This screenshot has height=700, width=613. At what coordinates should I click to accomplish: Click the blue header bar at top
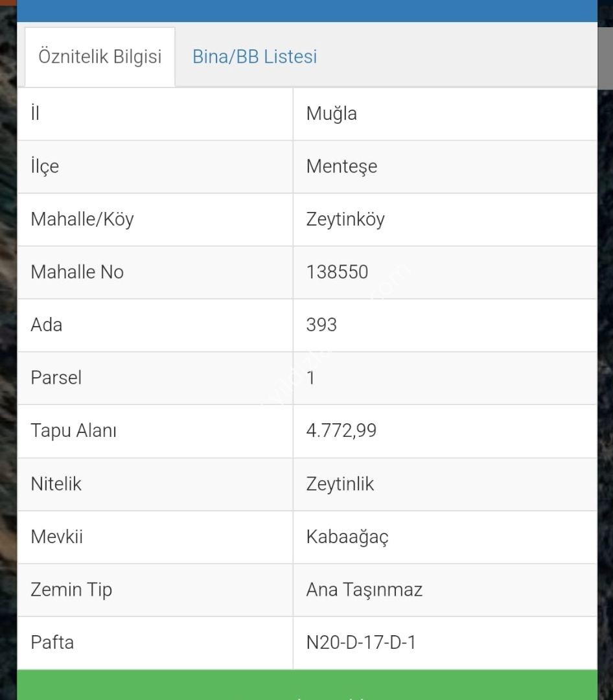point(307,11)
